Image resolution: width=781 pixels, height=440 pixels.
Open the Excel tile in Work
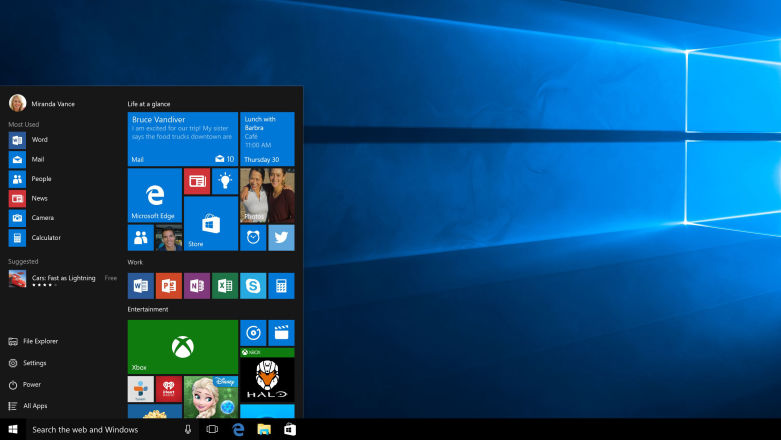tap(225, 286)
